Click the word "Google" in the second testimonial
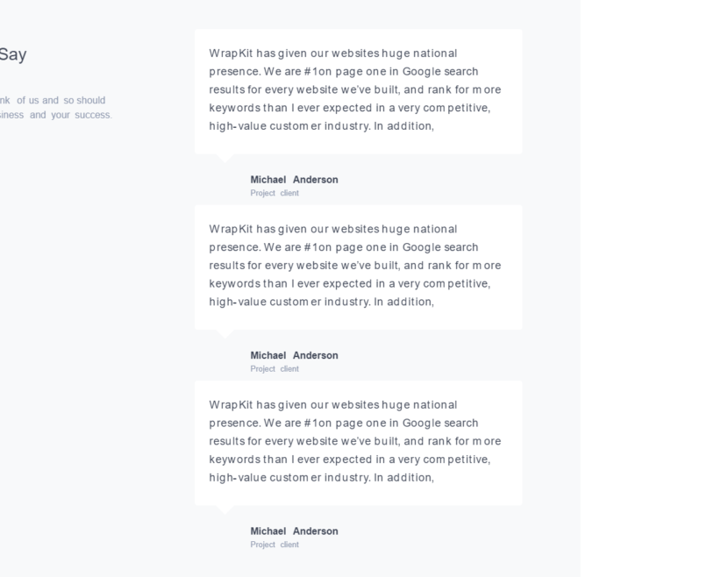This screenshot has width=728, height=577. tap(423, 247)
